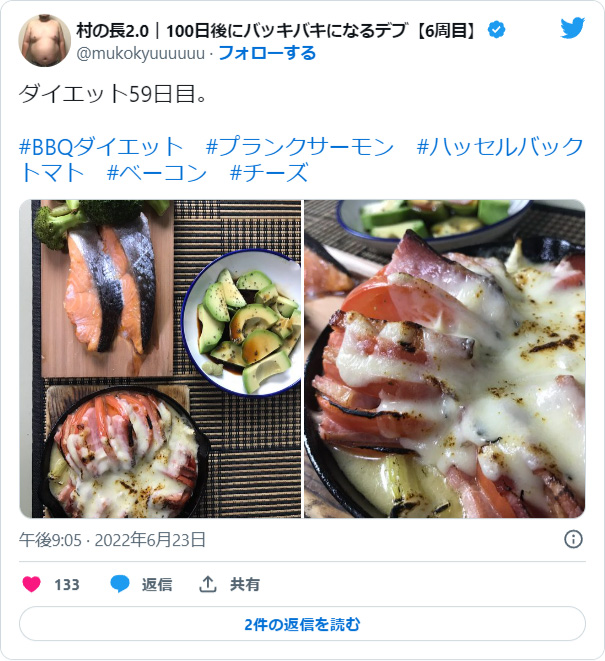Screen dimensions: 605x661
Task: Open the #BBQダイエット hashtag
Action: coord(101,146)
